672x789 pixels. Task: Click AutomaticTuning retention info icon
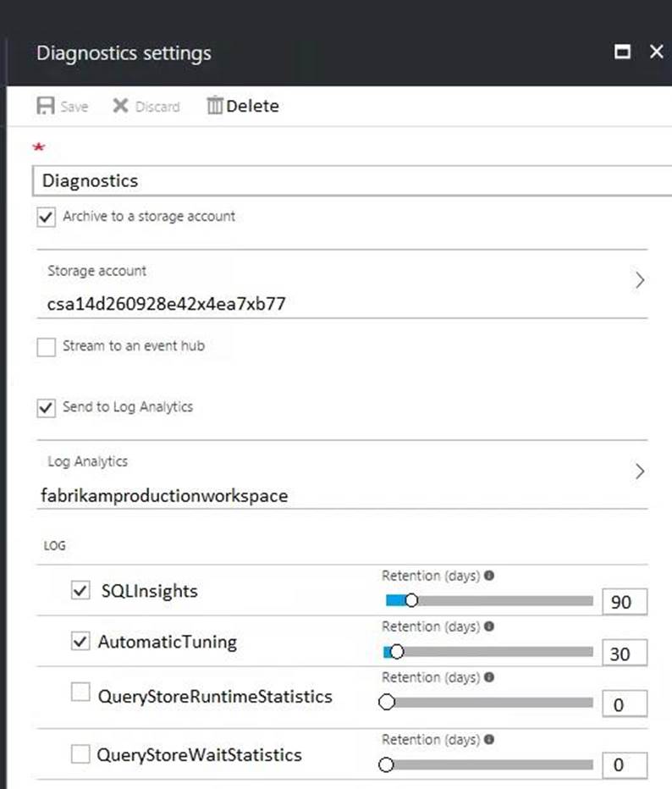point(489,626)
